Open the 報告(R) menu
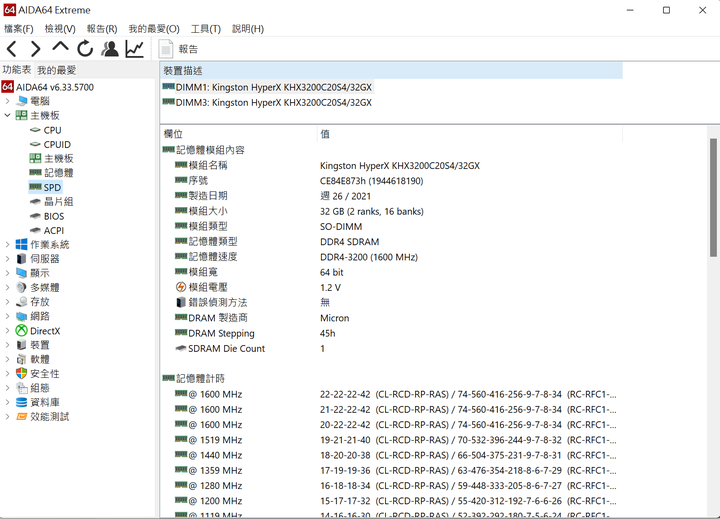 102,28
